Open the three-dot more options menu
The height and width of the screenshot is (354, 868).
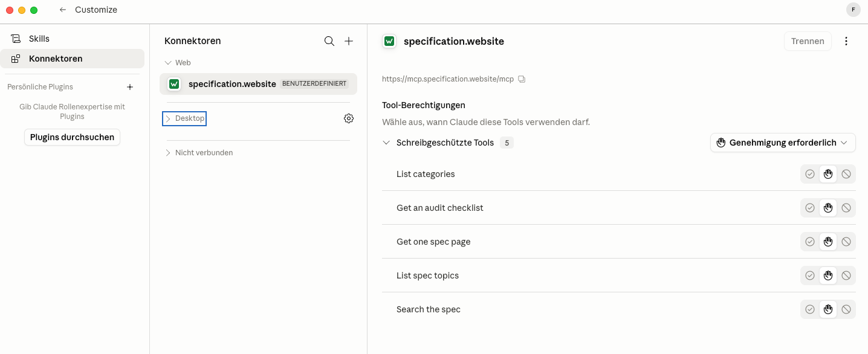click(x=846, y=41)
